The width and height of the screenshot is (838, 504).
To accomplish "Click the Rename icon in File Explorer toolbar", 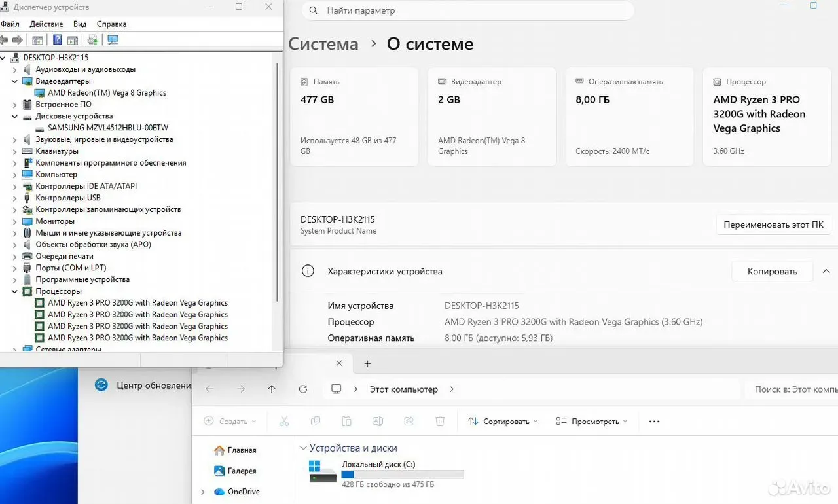I will pos(378,422).
